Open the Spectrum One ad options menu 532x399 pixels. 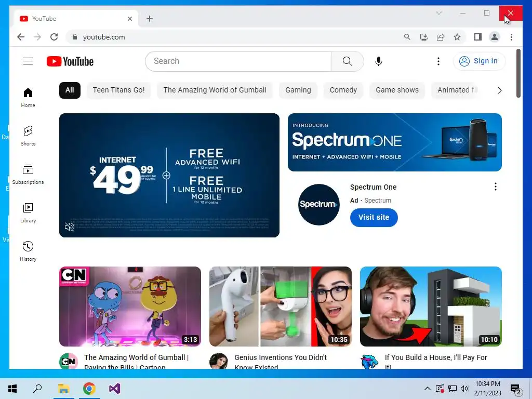click(495, 187)
